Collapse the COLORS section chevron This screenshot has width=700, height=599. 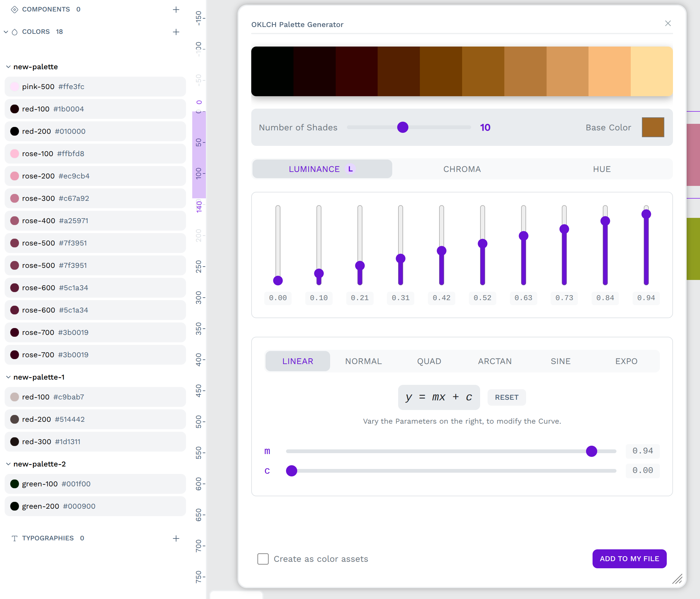pyautogui.click(x=6, y=32)
